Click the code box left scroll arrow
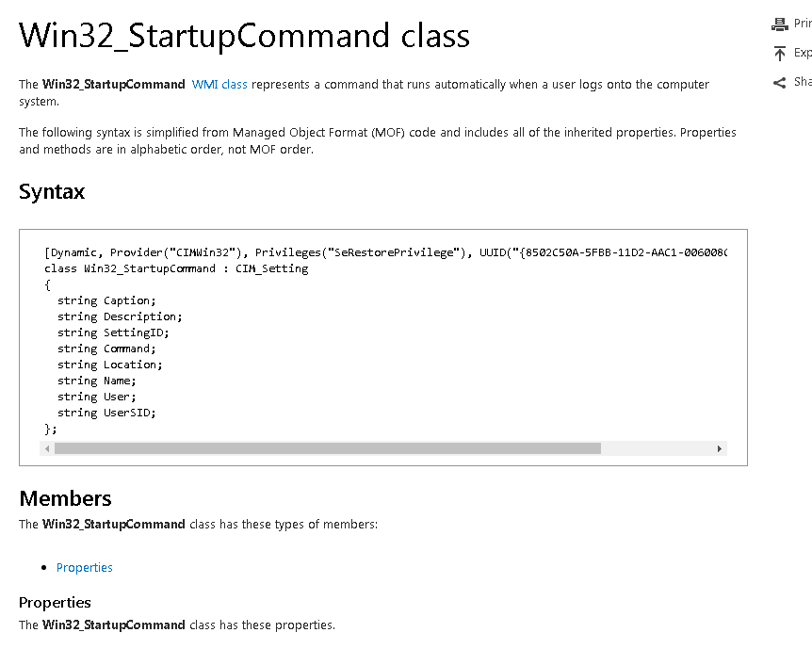 coord(47,448)
